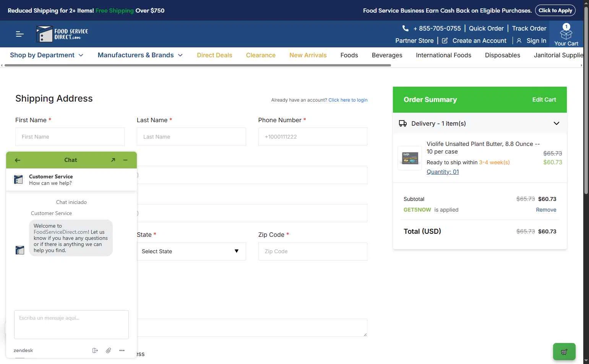Image resolution: width=589 pixels, height=364 pixels.
Task: Open the Select State dropdown
Action: tap(191, 251)
